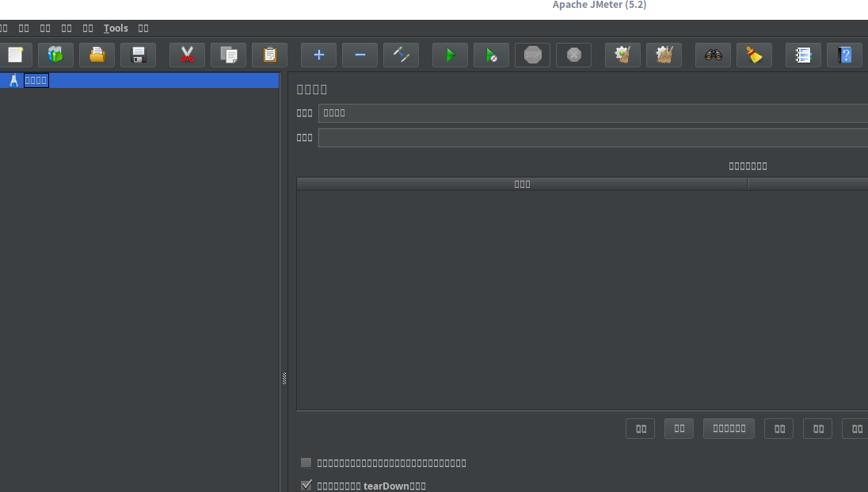Create a new test plan via toolbar

16,55
